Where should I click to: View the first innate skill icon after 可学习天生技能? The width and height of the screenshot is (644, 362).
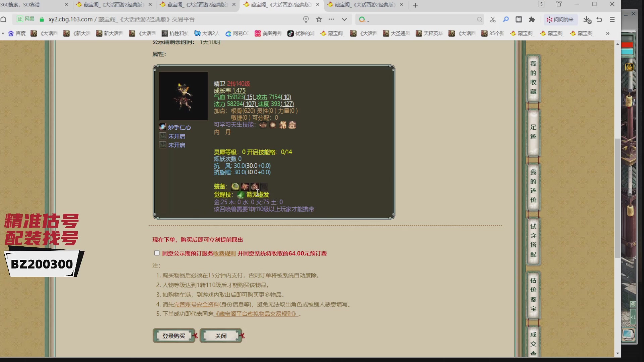click(x=263, y=125)
